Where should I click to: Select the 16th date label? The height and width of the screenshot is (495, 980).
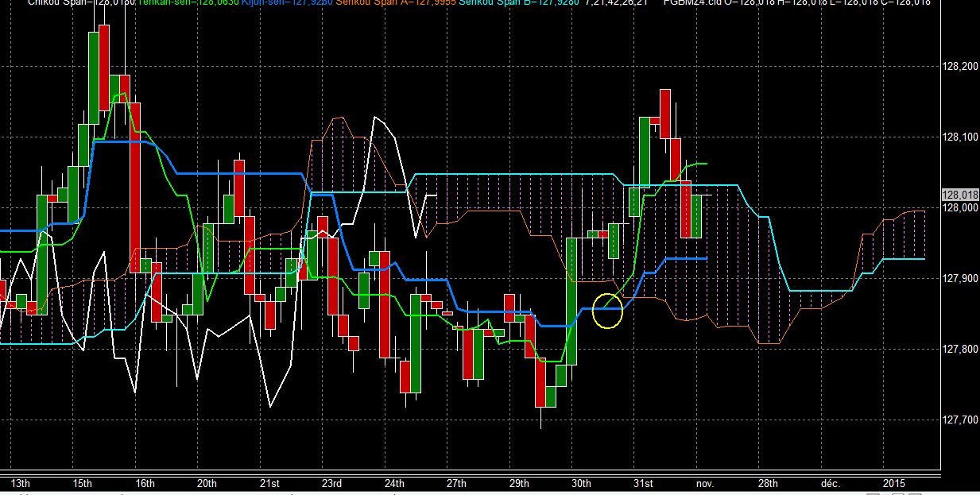pyautogui.click(x=144, y=483)
